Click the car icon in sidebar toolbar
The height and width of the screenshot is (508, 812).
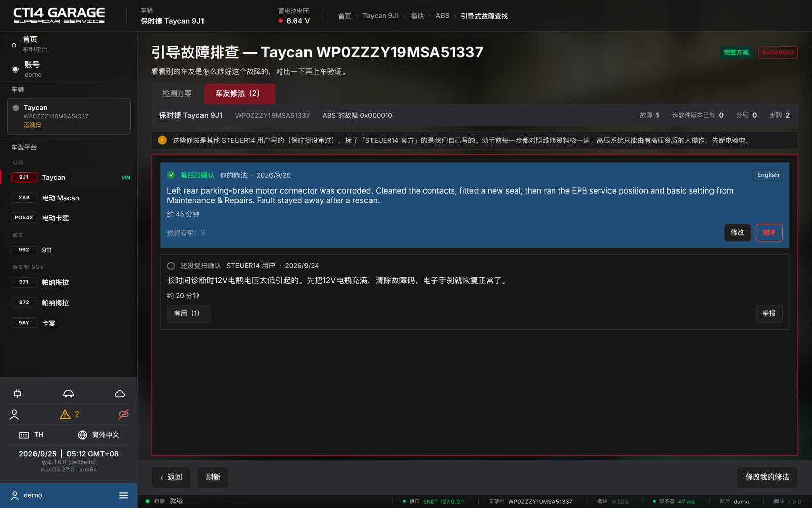pos(69,394)
